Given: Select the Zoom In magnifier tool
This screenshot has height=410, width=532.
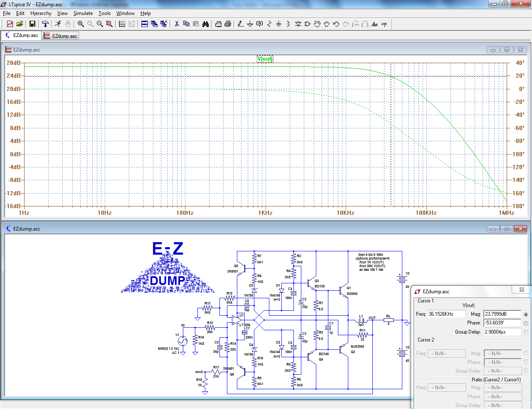Looking at the screenshot, I should 81,24.
